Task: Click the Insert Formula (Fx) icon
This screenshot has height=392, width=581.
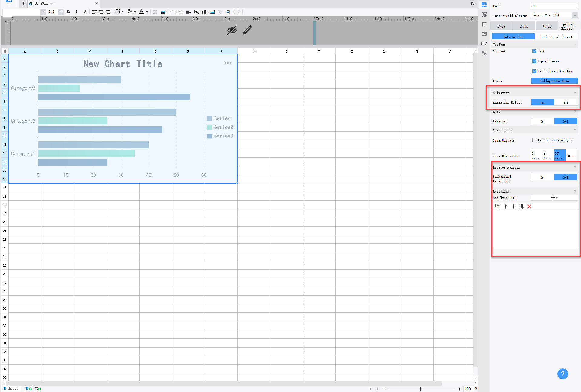Action: click(196, 12)
